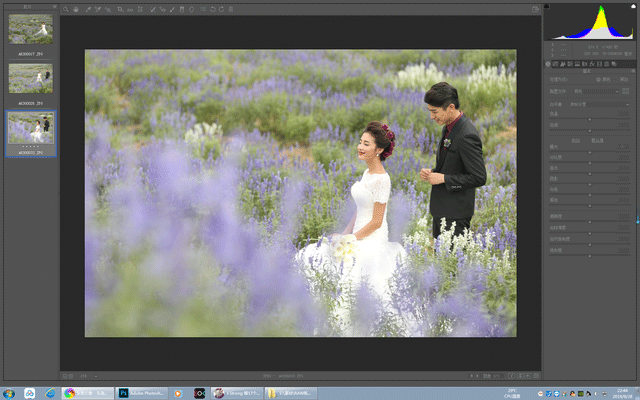Image resolution: width=640 pixels, height=400 pixels.
Task: Open the Windows Start menu
Action: coord(9,393)
